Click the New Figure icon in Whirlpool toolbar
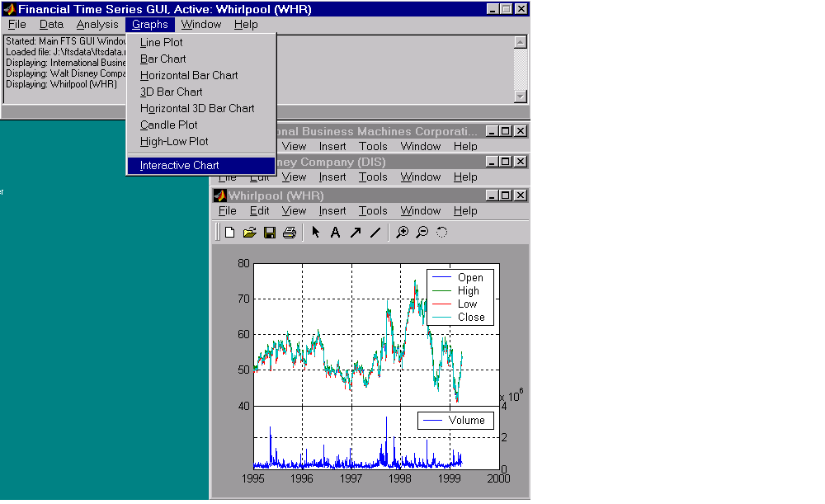Viewport: 825px width, 504px height. [230, 233]
